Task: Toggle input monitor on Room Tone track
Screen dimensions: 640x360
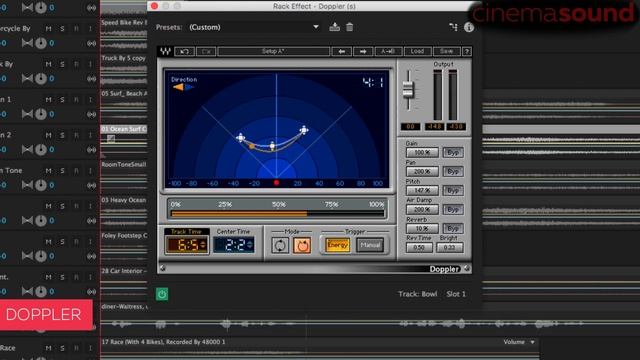Action: [x=90, y=171]
